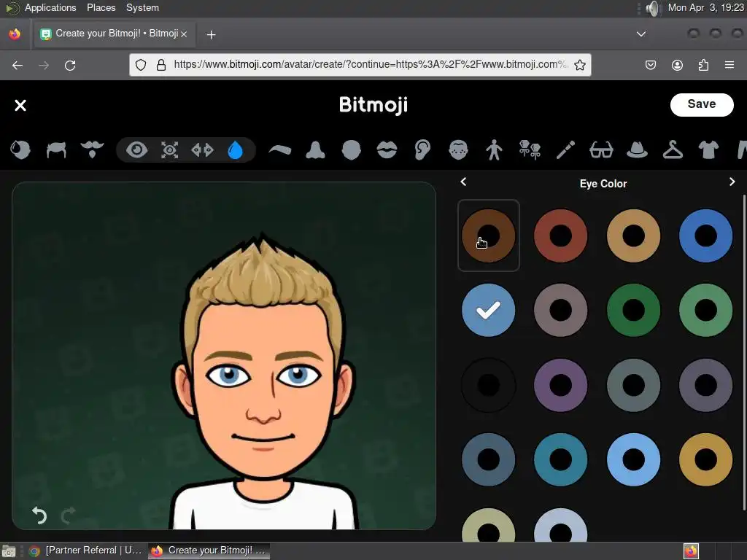The image size is (747, 560).
Task: Choose the dark brown eye color
Action: [x=488, y=236]
